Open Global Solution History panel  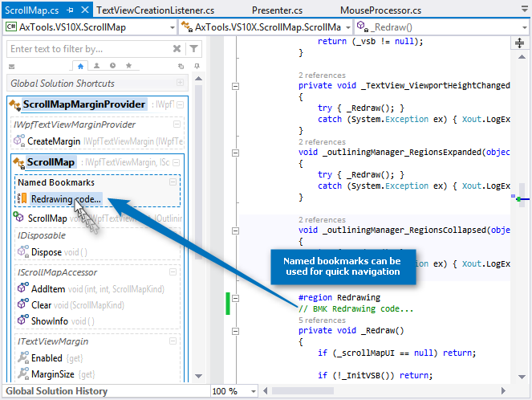click(57, 391)
